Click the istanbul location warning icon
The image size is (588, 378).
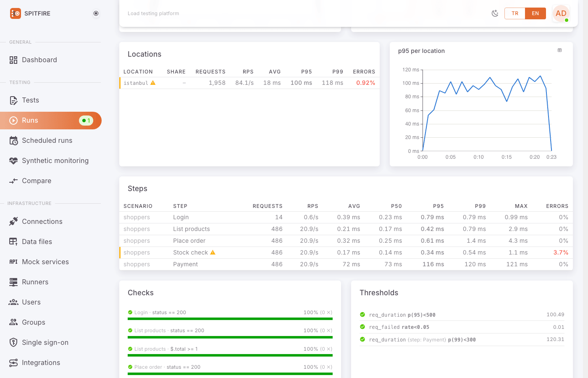(153, 83)
